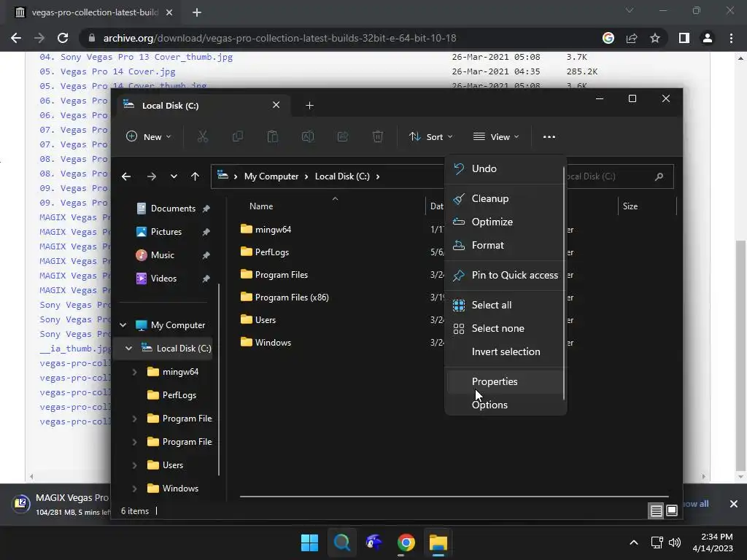This screenshot has width=747, height=560.
Task: Click the Share icon in file manager toolbar
Action: (343, 136)
